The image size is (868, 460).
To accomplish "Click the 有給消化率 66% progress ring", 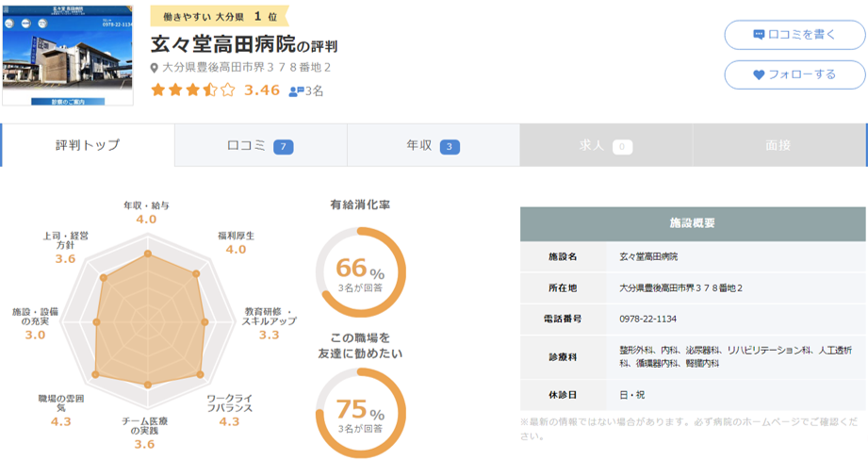I will pos(360,271).
